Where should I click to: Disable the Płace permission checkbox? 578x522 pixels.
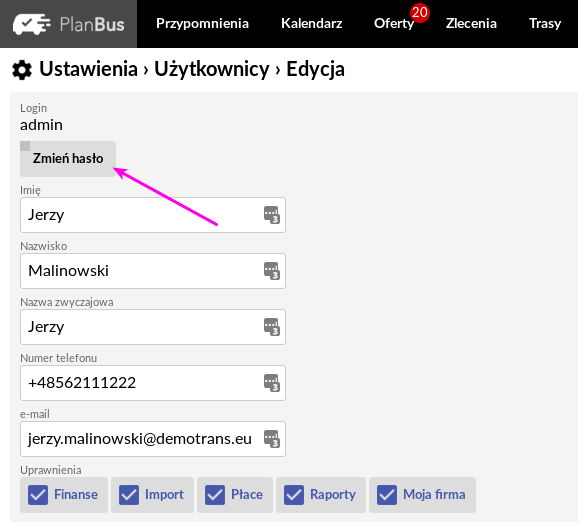tap(215, 495)
